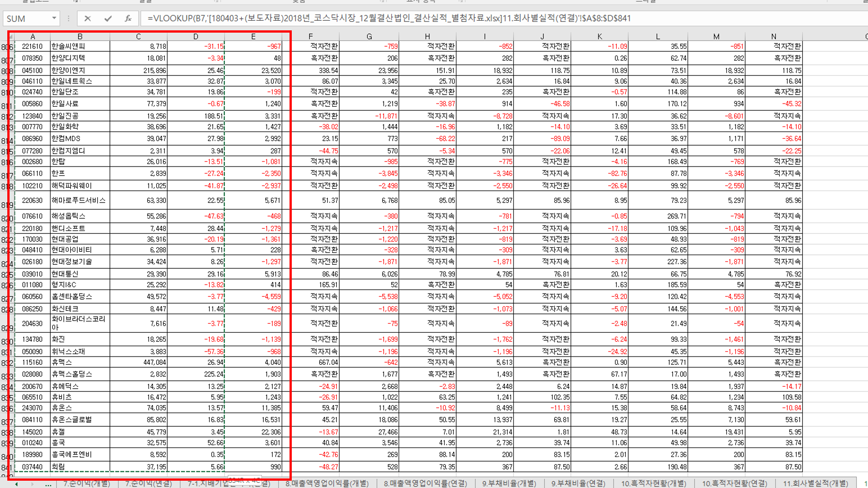Pick the column M header
This screenshot has height=488, width=868.
point(716,37)
